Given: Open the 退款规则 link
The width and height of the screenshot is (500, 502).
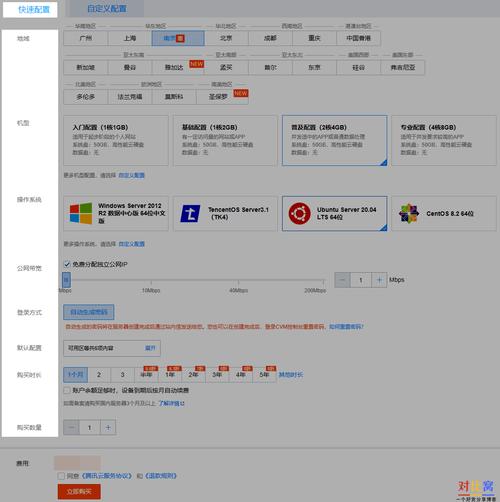Looking at the screenshot, I should 161,476.
